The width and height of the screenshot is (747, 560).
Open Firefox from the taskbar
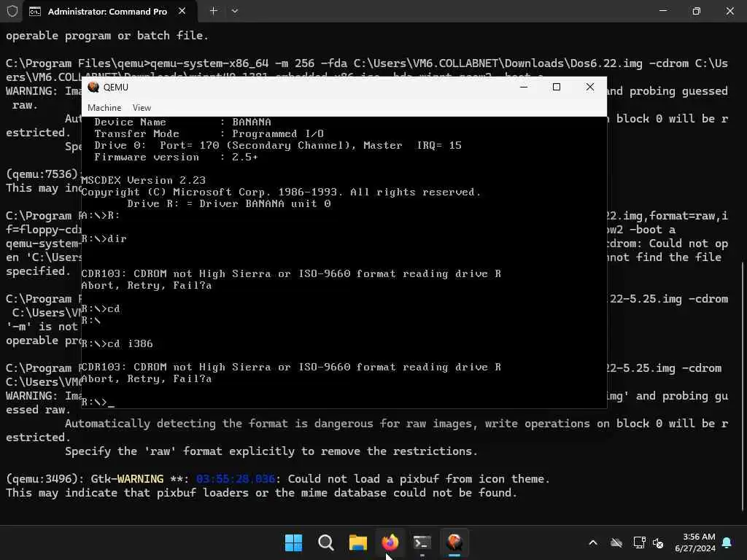390,542
